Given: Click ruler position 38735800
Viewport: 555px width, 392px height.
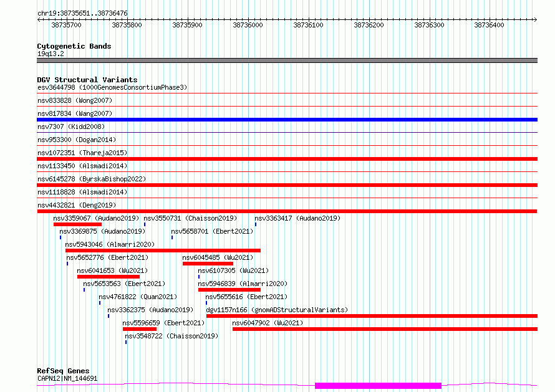Looking at the screenshot, I should (127, 25).
